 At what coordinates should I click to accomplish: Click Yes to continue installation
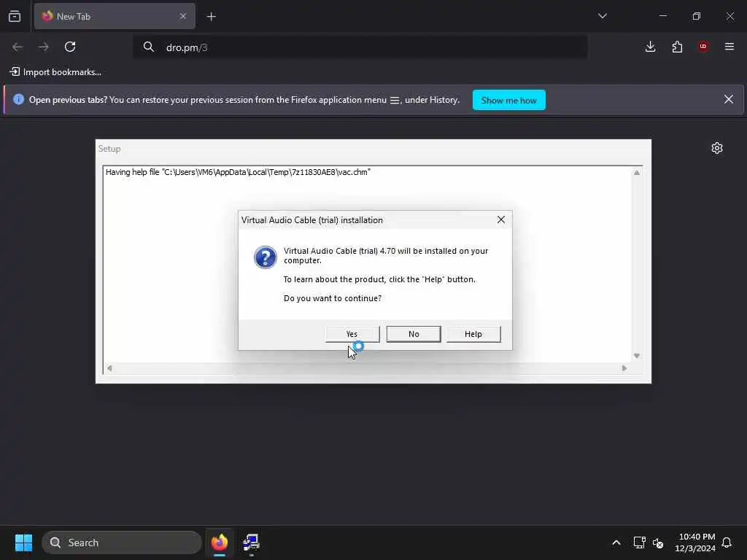coord(352,334)
